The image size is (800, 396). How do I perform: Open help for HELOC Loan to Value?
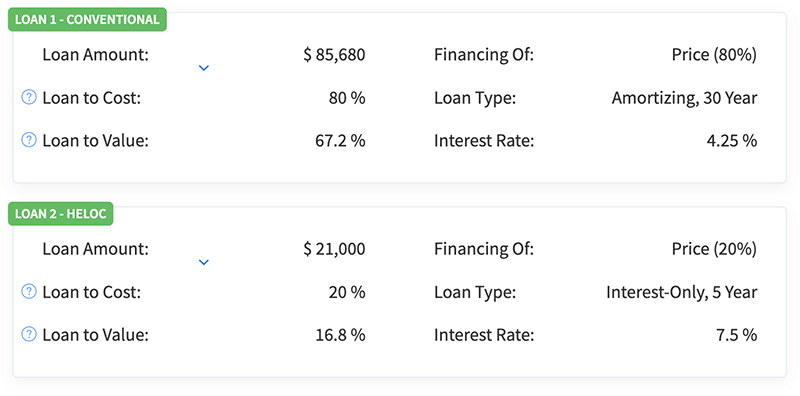(29, 334)
